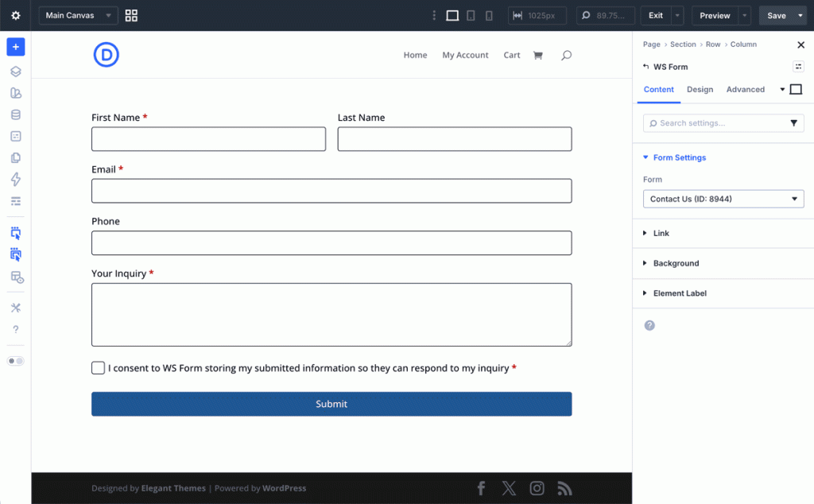Click the blue add module plus button
Viewport: 814px width, 504px height.
coord(16,47)
